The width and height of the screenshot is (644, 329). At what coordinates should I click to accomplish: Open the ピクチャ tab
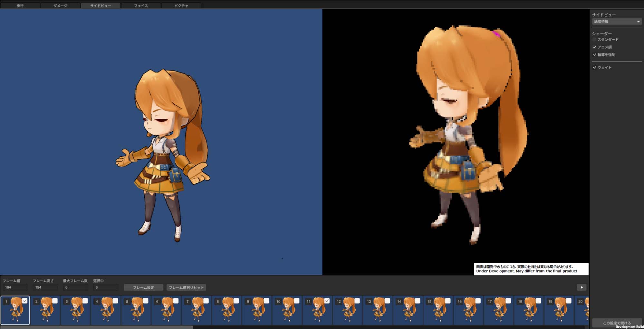pos(181,5)
